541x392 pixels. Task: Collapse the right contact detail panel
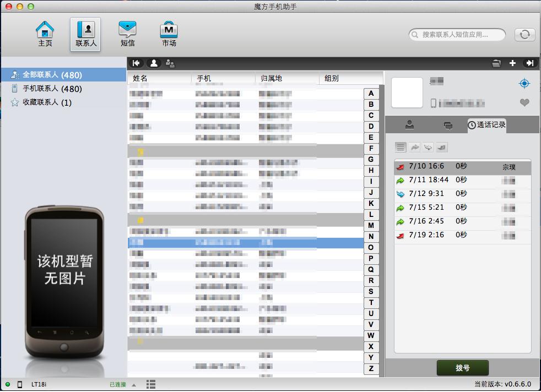(x=529, y=63)
